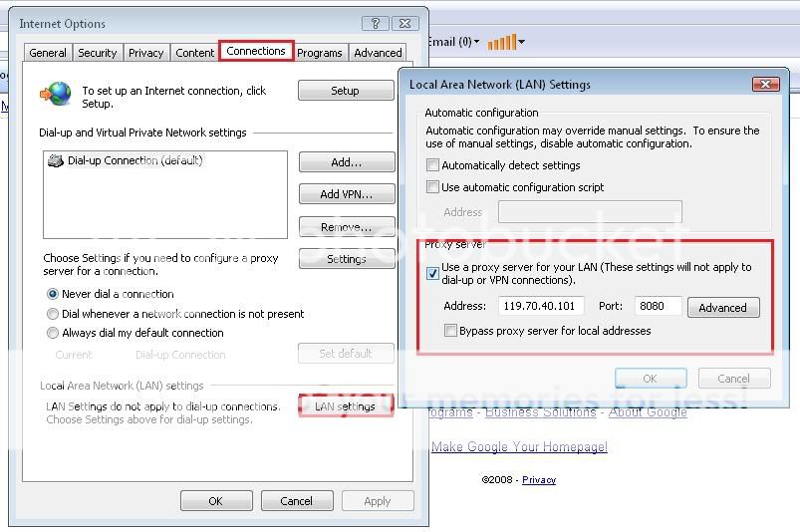Screen dimensions: 800x532
Task: Uncheck Use a proxy server for your LAN
Action: (433, 273)
